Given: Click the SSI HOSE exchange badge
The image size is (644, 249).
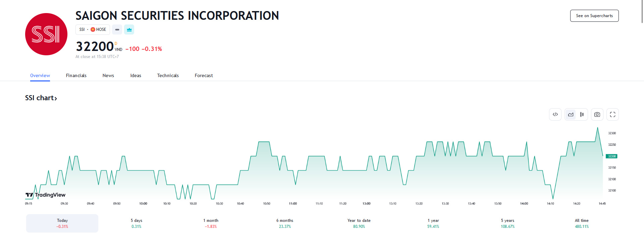Looking at the screenshot, I should (x=93, y=29).
